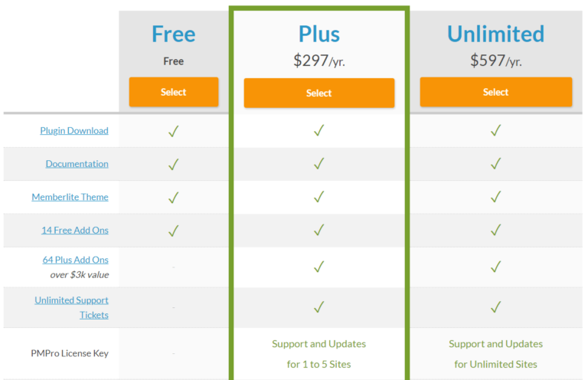This screenshot has width=588, height=380.
Task: Click Plus column checkmark for Plugin Download
Action: 318,131
